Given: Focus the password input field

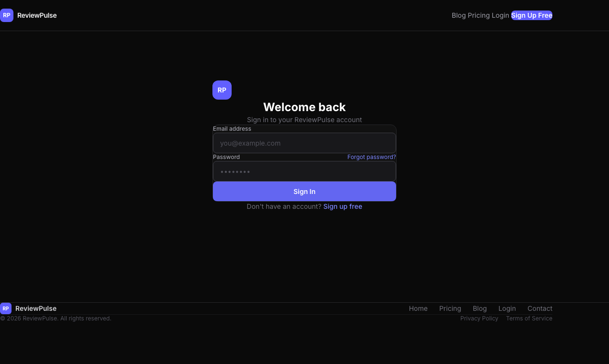Looking at the screenshot, I should pos(304,171).
